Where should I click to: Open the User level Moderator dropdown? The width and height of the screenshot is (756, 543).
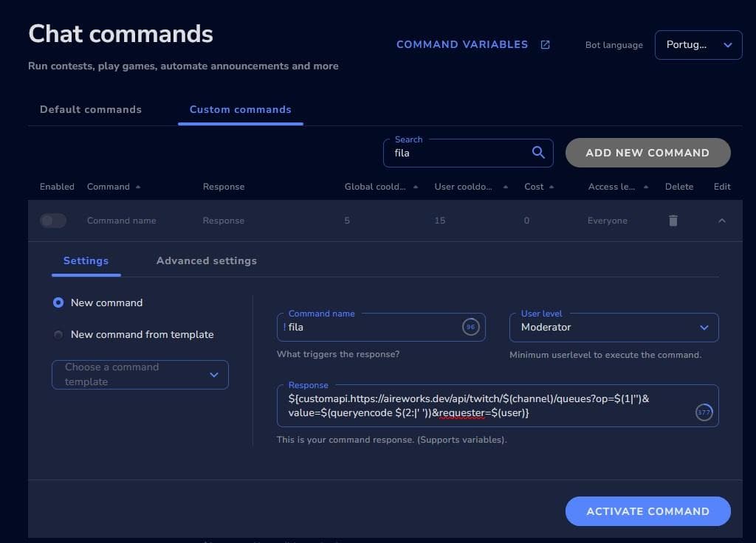(x=614, y=327)
